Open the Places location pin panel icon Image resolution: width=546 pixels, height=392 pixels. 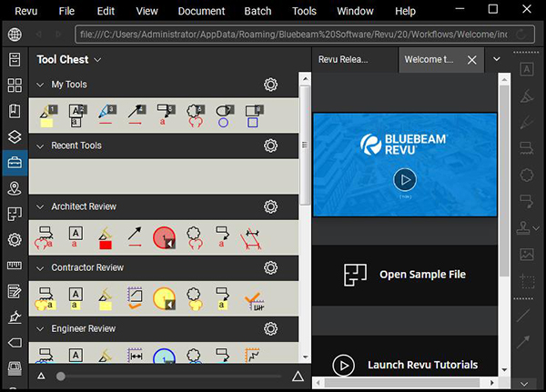click(15, 188)
